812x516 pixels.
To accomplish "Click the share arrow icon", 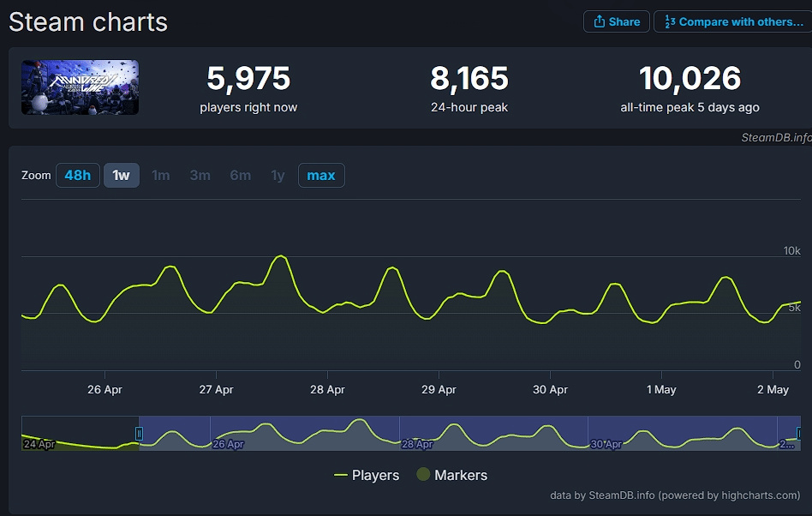I will coord(600,21).
